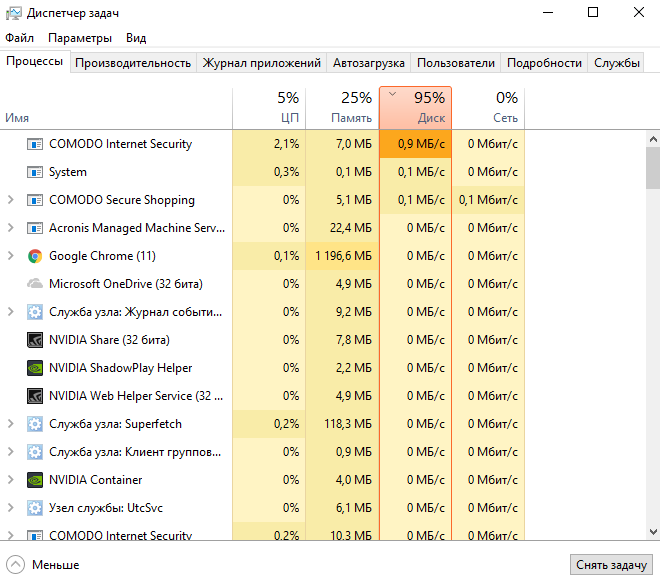
Task: Switch to the Производительность tab
Action: tap(133, 63)
